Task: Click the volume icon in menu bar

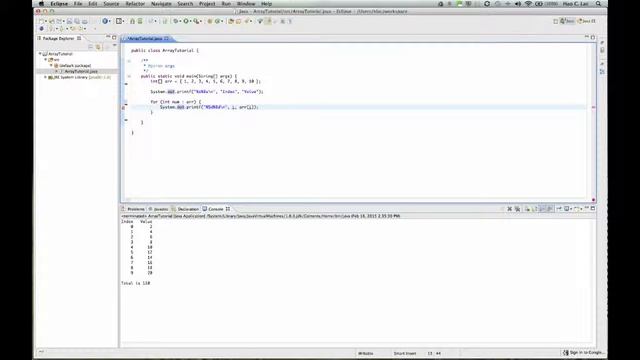Action: pyautogui.click(x=518, y=4)
